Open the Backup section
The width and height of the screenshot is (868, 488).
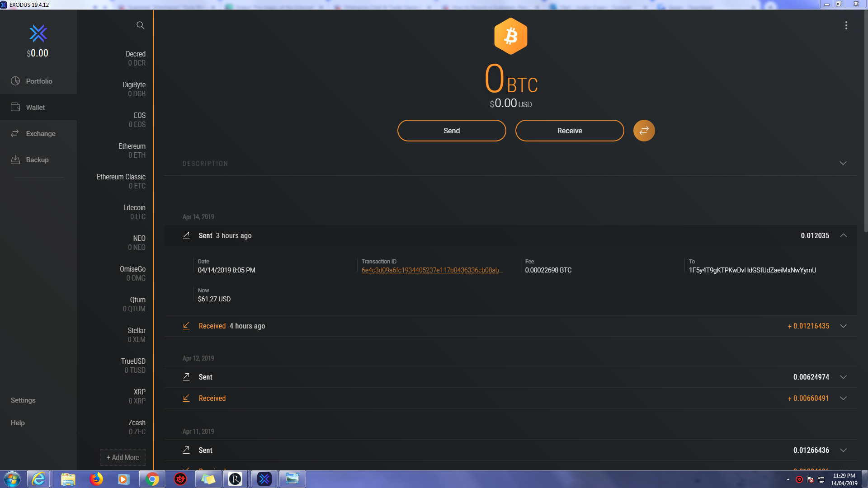pyautogui.click(x=37, y=160)
